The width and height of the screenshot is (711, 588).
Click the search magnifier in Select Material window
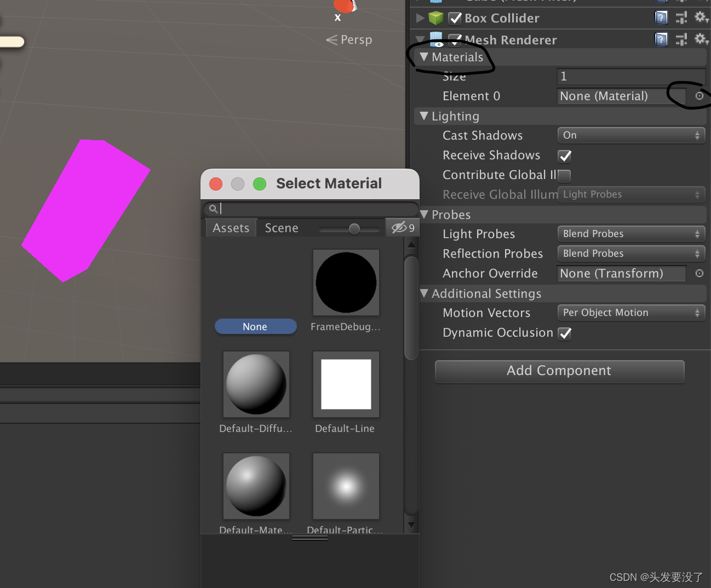pos(213,208)
